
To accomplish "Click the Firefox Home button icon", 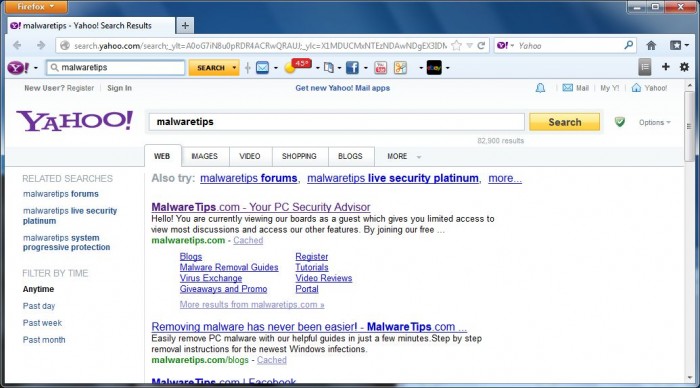I will click(651, 45).
